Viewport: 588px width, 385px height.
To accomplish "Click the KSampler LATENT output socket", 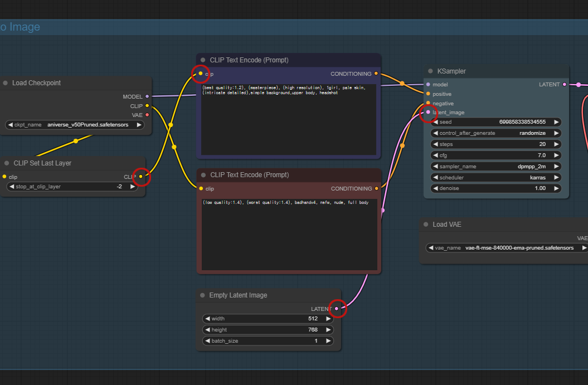I will 565,84.
